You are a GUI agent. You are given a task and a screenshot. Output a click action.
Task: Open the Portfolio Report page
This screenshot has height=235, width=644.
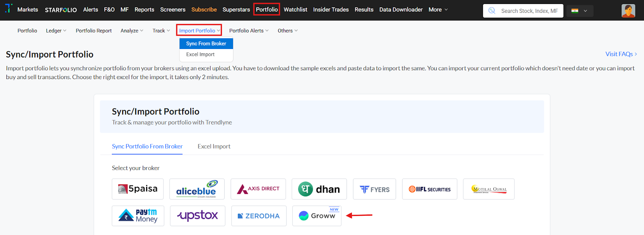point(94,31)
